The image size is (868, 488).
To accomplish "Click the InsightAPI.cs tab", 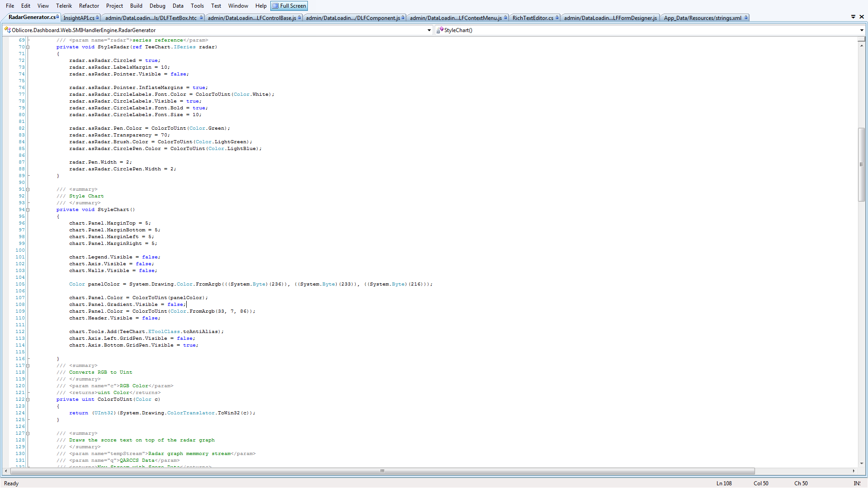I will 79,17.
